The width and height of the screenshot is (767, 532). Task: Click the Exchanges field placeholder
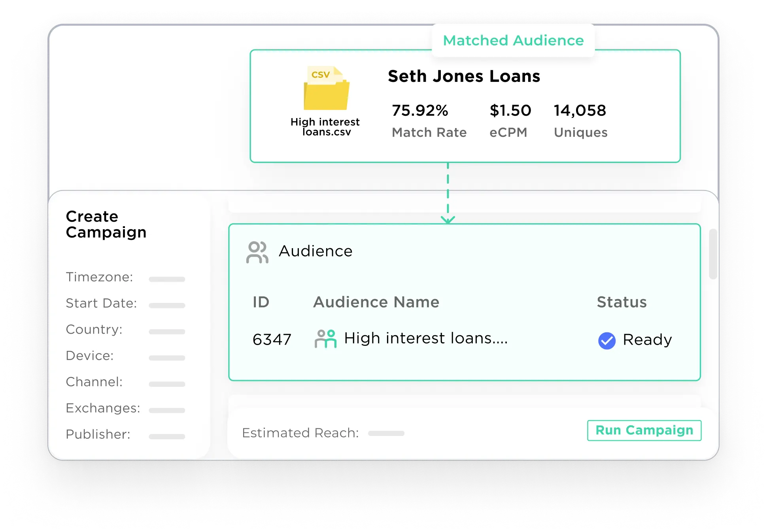(x=167, y=410)
